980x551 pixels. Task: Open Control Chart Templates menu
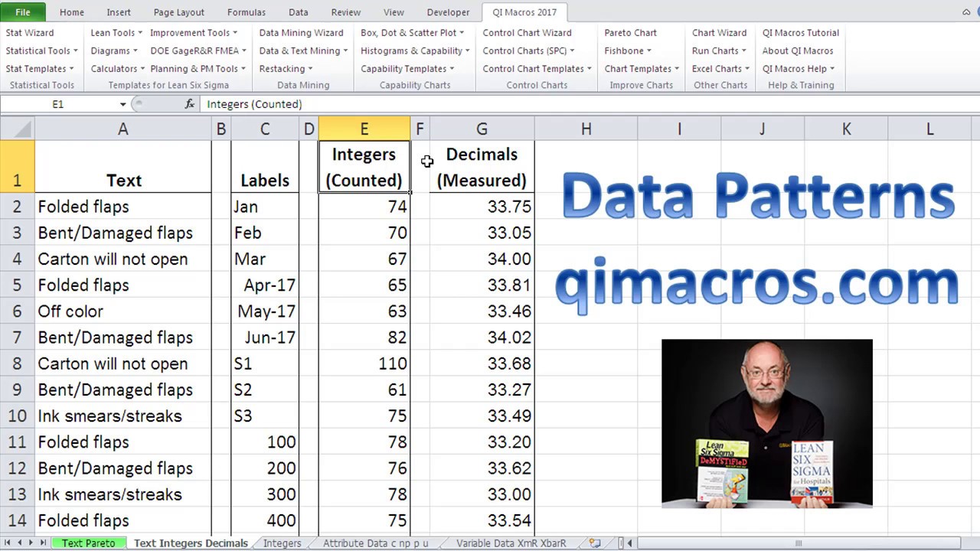(x=537, y=69)
